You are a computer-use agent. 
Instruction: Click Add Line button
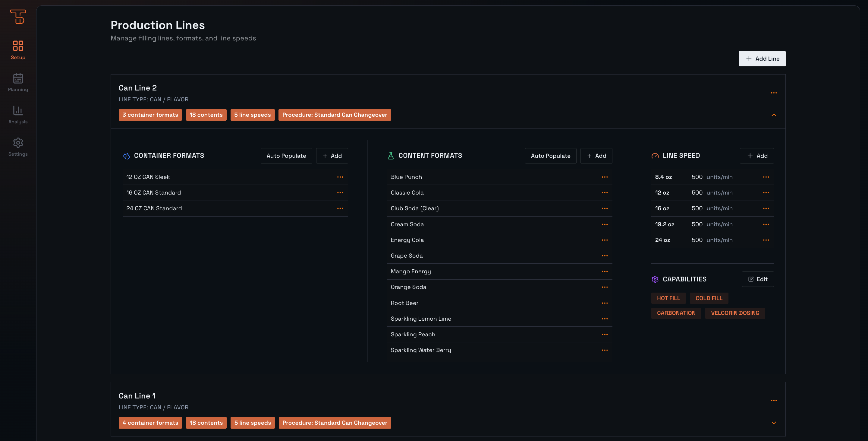(x=762, y=59)
